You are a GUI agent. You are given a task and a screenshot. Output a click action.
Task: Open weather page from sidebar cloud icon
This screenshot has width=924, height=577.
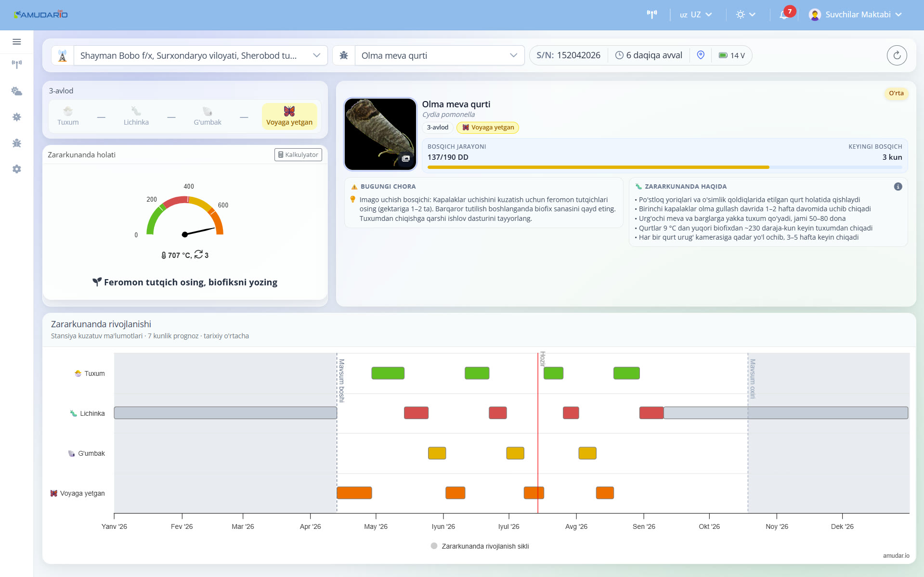coord(17,91)
